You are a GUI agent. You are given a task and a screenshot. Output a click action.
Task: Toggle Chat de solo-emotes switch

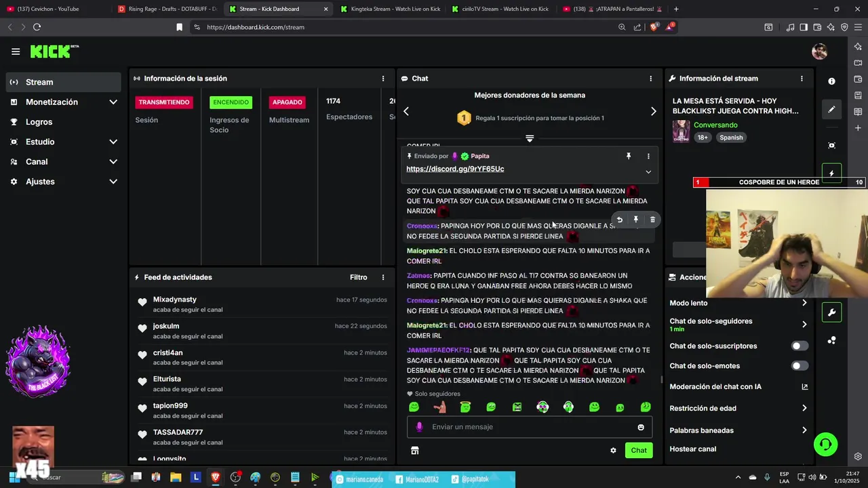[800, 366]
